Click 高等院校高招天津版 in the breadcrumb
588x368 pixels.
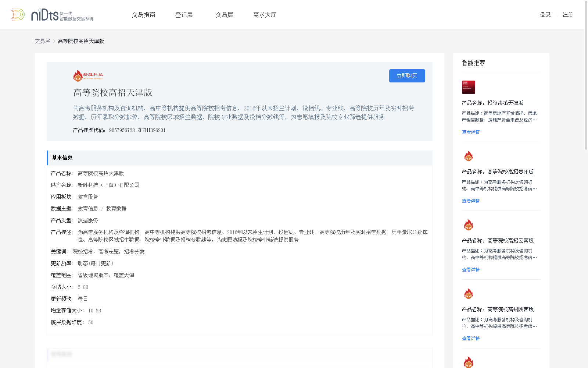81,41
